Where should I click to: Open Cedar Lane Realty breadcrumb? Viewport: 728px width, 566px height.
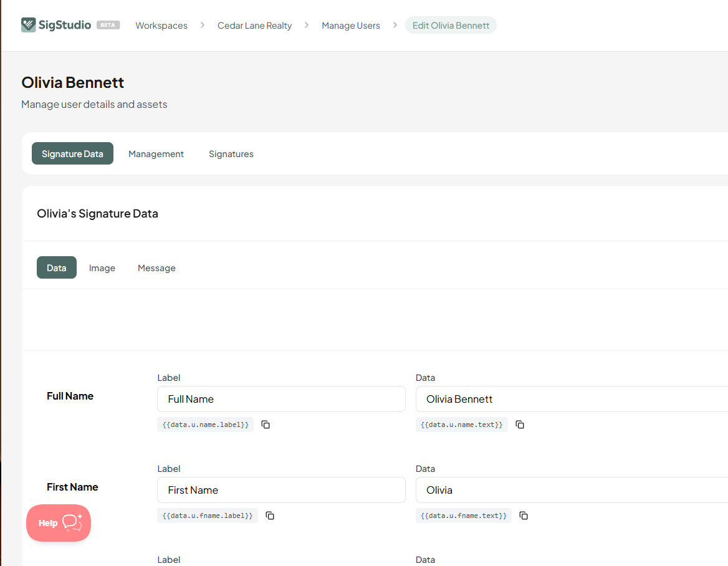(x=254, y=26)
